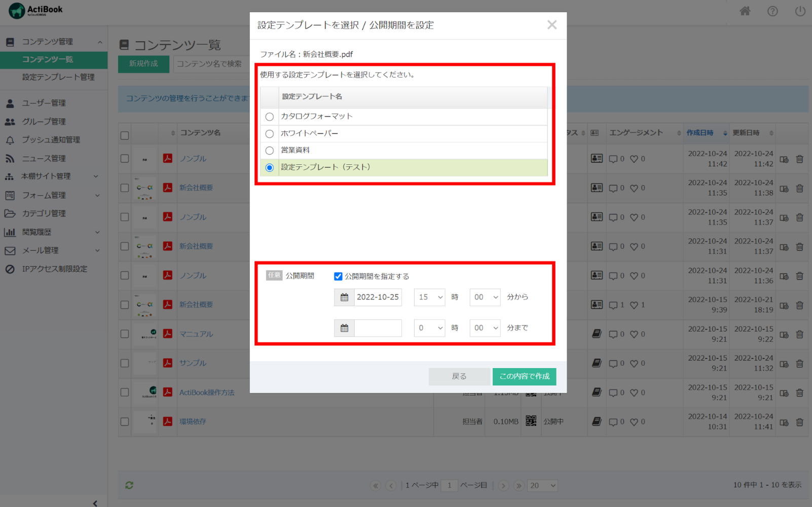The image size is (812, 507).
Task: Click the この内容で作成 button
Action: pyautogui.click(x=524, y=376)
